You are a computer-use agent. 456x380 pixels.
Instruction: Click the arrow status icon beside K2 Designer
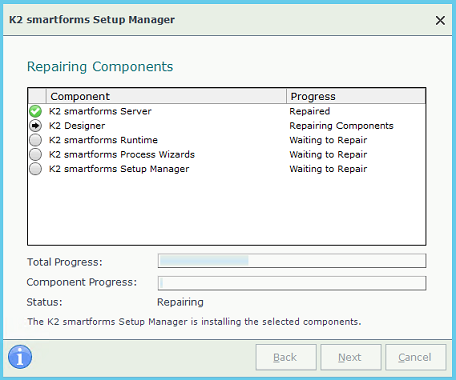tap(35, 126)
